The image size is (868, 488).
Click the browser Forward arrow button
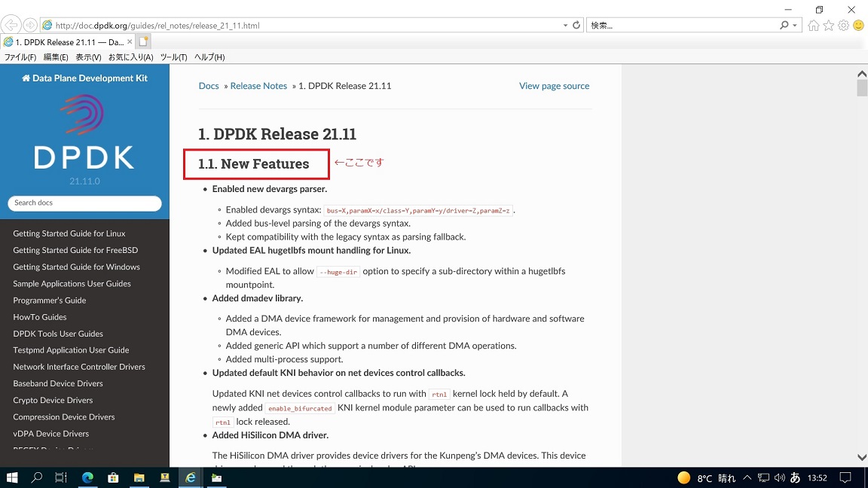pyautogui.click(x=30, y=25)
